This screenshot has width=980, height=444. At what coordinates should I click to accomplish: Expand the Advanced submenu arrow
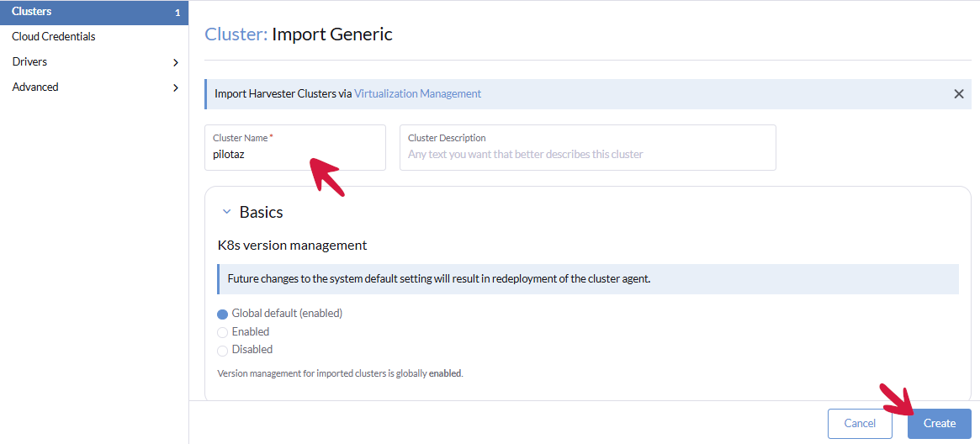coord(176,87)
